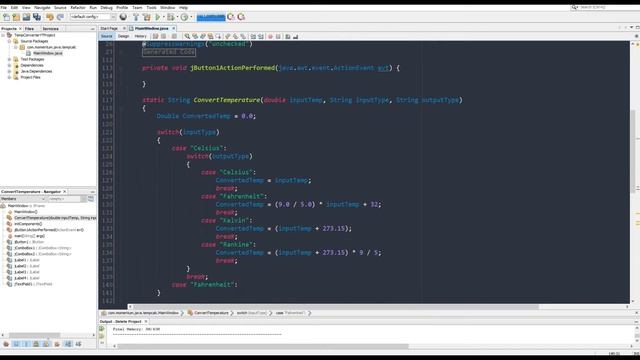Run the project with green play icon
This screenshot has height=360, width=640.
pyautogui.click(x=158, y=17)
